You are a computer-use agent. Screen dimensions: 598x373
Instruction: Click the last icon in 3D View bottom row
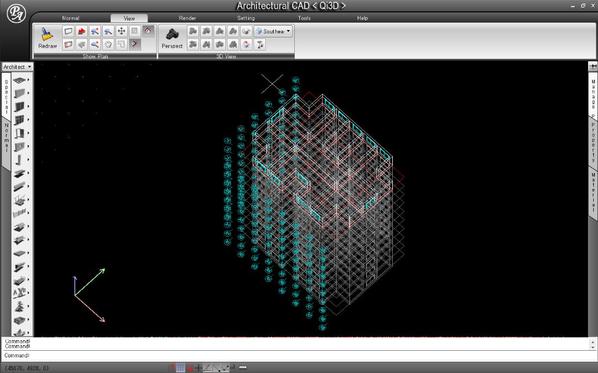[260, 44]
